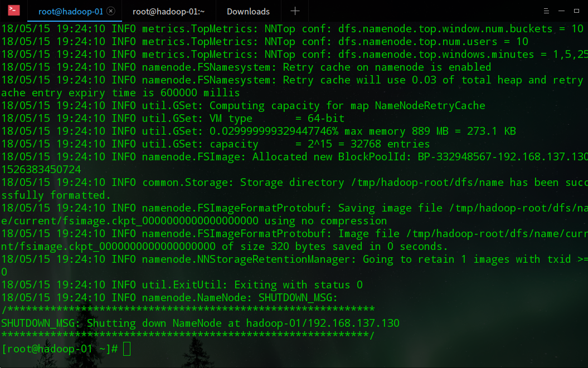The height and width of the screenshot is (368, 588).
Task: Click the [root@hadoop-01 ~]# prompt text
Action: (x=60, y=349)
